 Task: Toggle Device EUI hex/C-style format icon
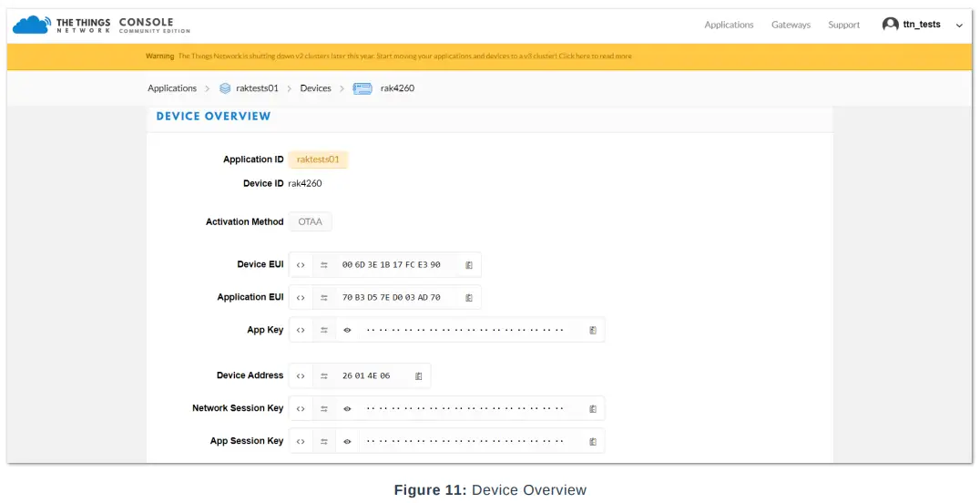(301, 264)
